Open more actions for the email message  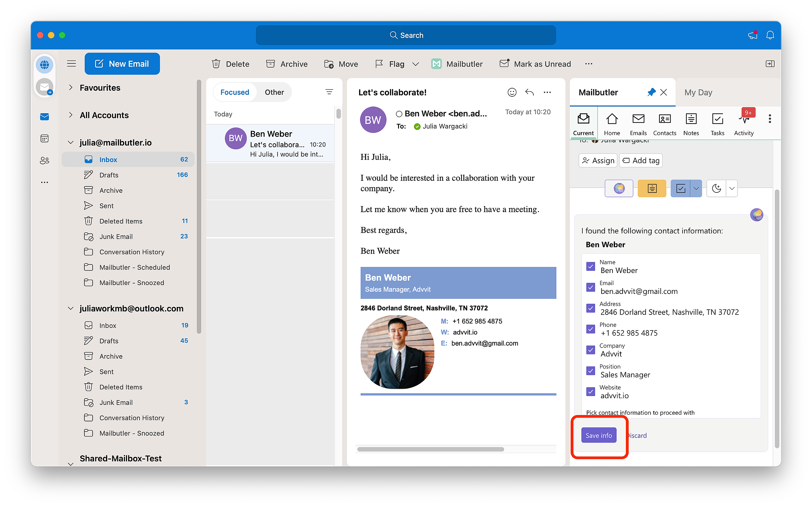point(547,92)
